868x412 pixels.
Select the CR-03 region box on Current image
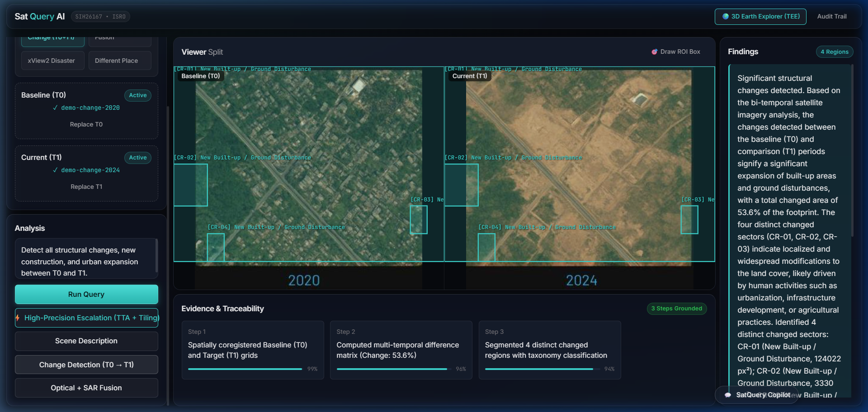pos(689,220)
